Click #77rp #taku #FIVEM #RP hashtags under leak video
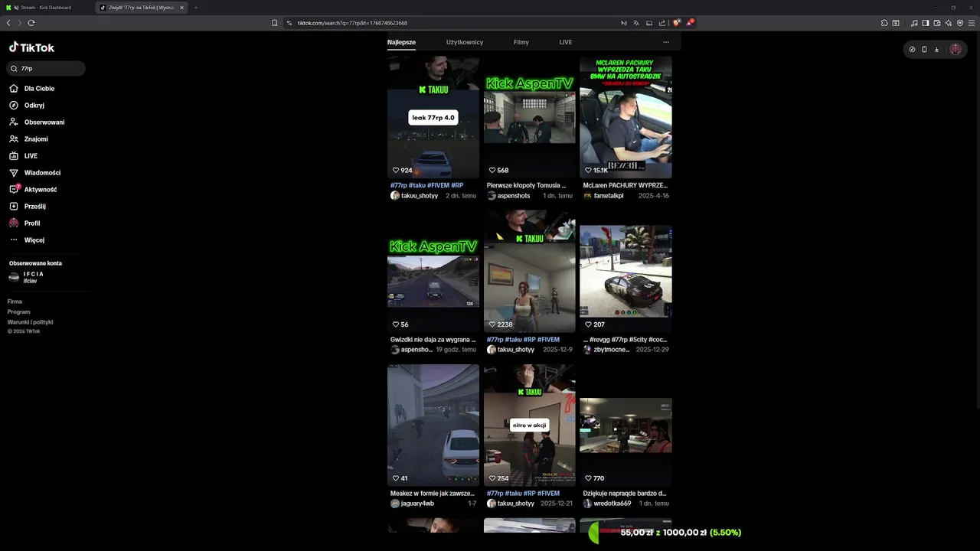Screen dimensions: 980x551 click(x=427, y=185)
